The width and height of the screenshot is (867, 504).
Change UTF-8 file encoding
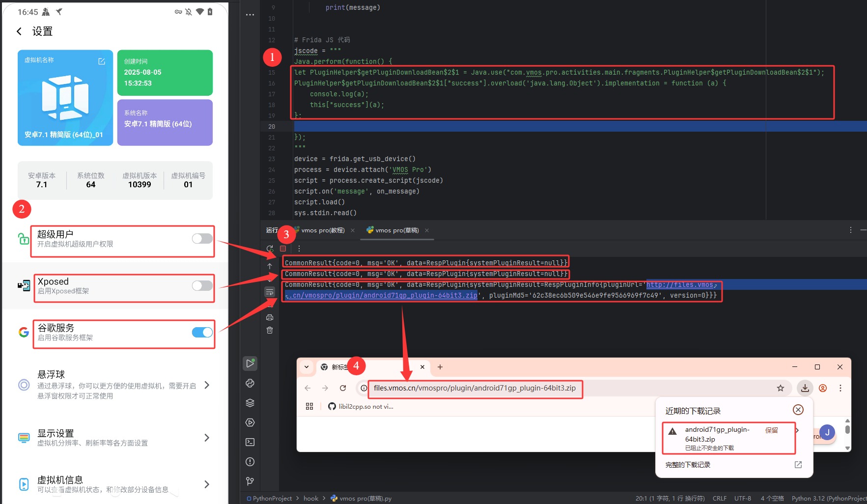pos(743,498)
